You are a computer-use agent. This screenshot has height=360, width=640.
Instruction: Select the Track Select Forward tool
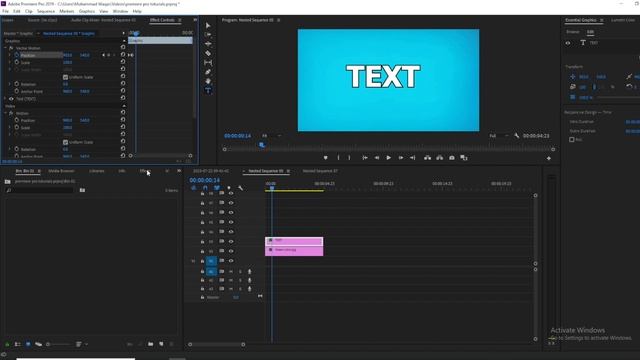[x=208, y=35]
